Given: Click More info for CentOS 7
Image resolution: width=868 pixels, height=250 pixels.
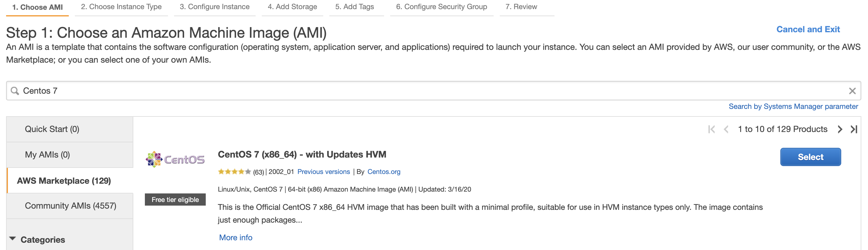Looking at the screenshot, I should tap(236, 238).
